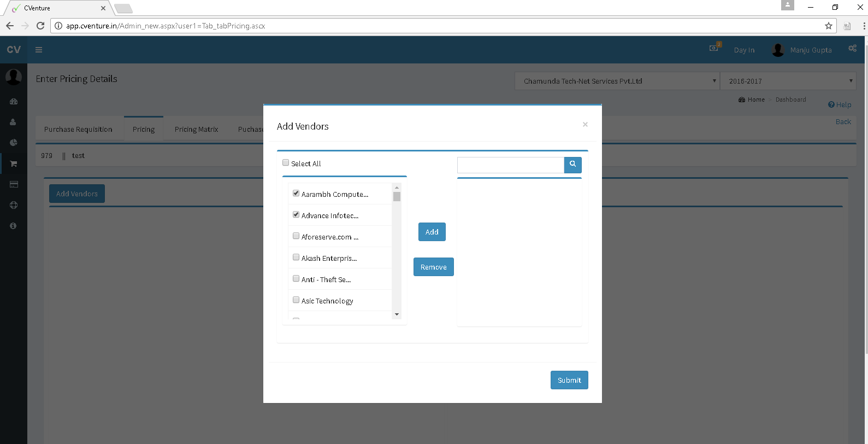The image size is (868, 444).
Task: Switch to the Pricing Matrix tab
Action: tap(196, 130)
